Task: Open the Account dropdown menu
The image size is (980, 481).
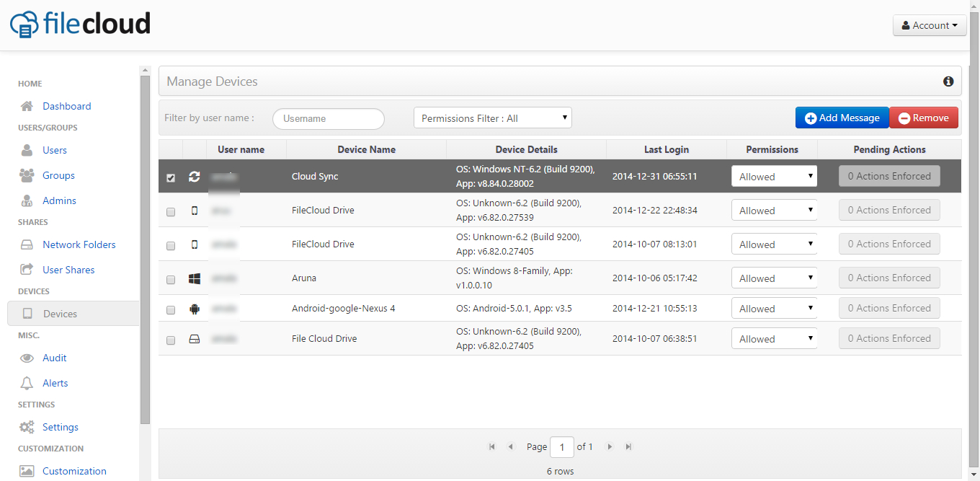Action: (x=930, y=25)
